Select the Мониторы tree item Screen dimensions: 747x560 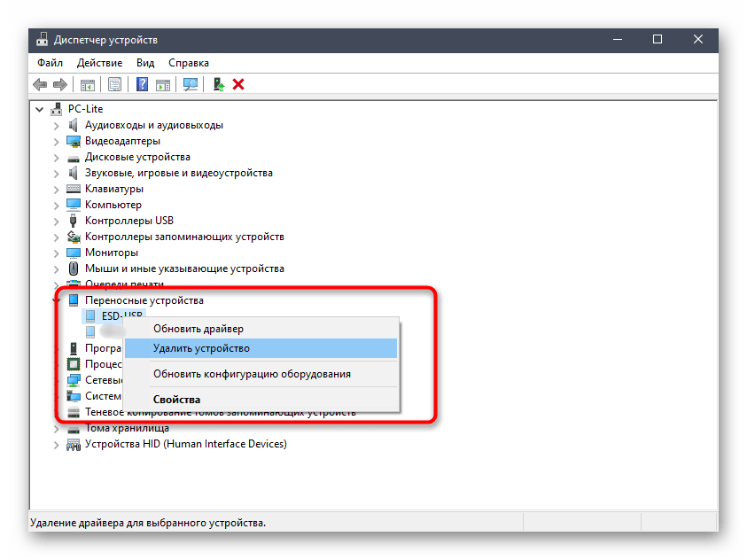(x=112, y=253)
